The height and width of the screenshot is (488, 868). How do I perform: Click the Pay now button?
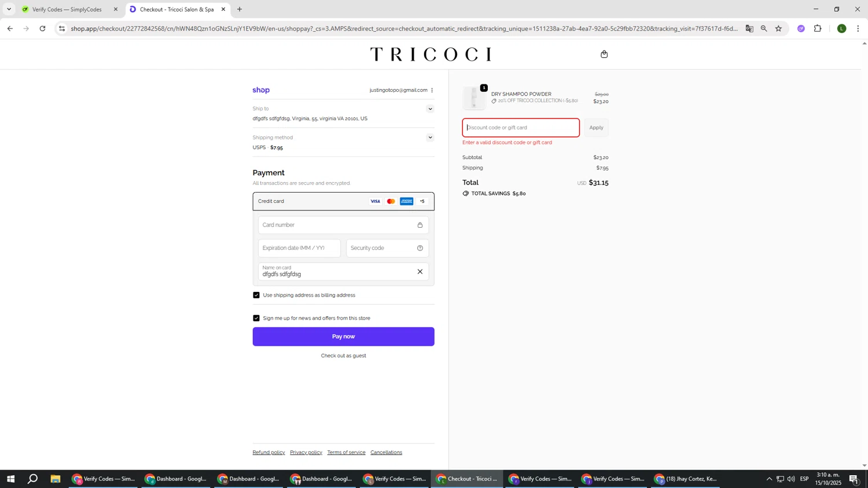click(343, 337)
